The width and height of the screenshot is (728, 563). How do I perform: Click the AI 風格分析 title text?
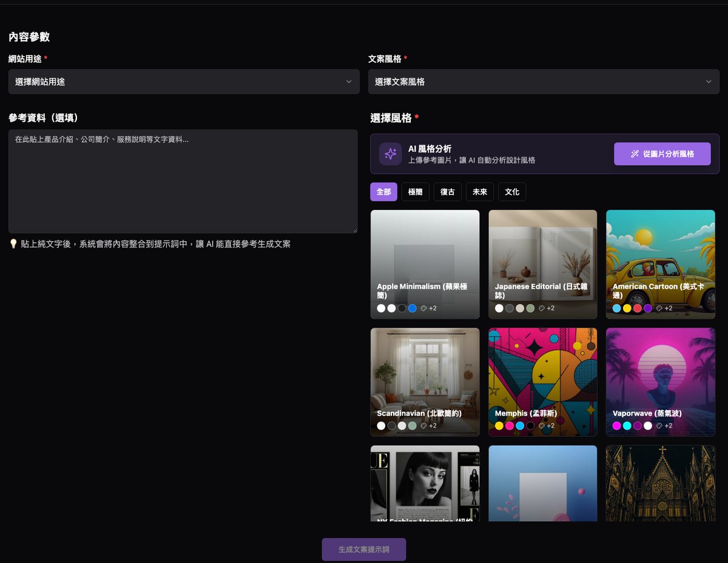pos(430,149)
